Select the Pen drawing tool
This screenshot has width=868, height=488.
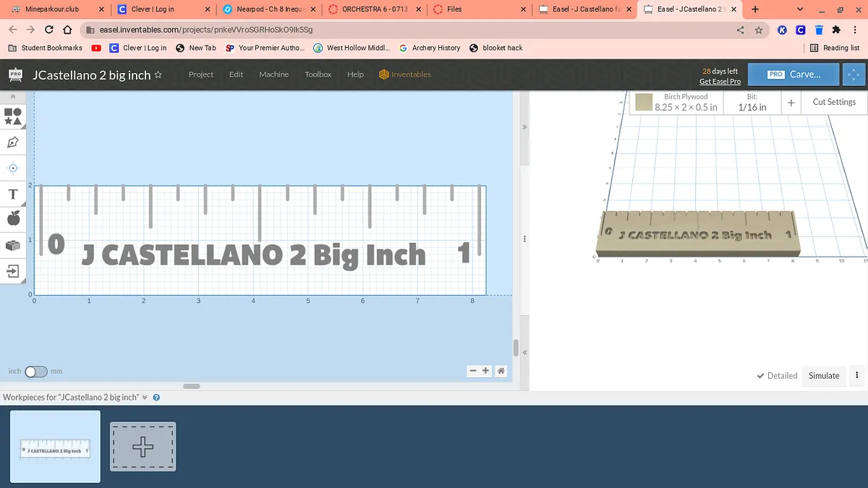[x=13, y=142]
